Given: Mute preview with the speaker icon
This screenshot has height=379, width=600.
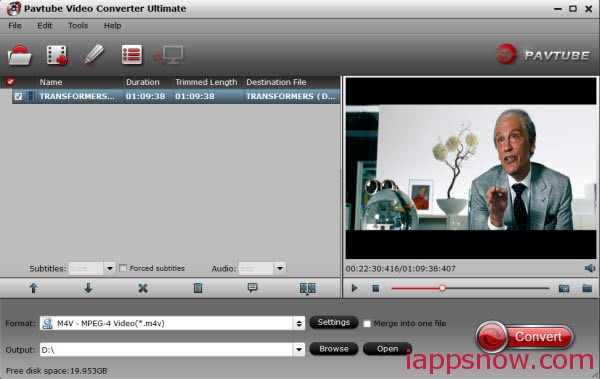Looking at the screenshot, I should tap(590, 268).
